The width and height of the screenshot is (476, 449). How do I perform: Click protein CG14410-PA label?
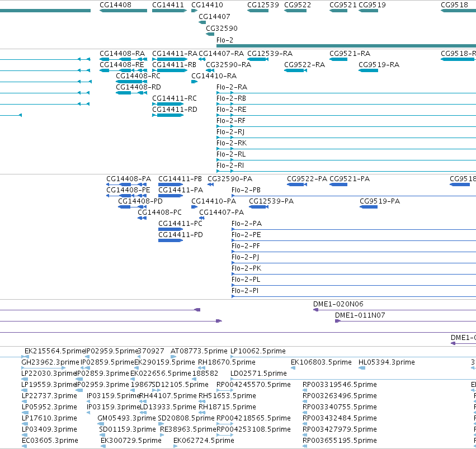(214, 201)
